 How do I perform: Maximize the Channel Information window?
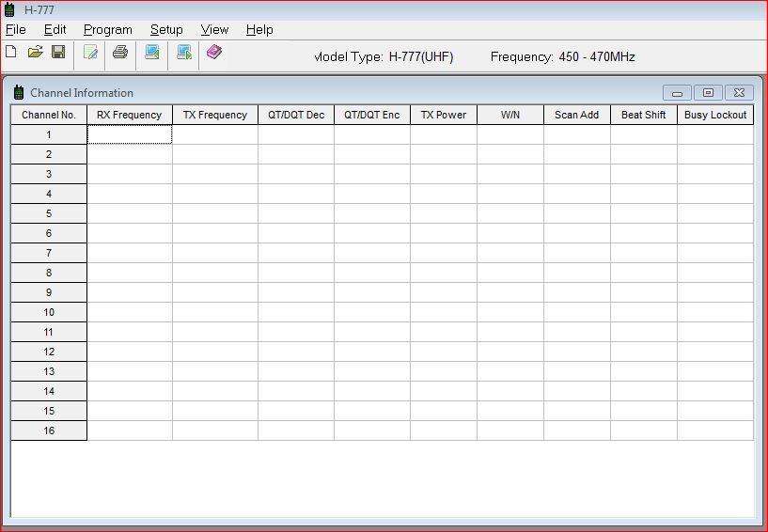[x=708, y=92]
